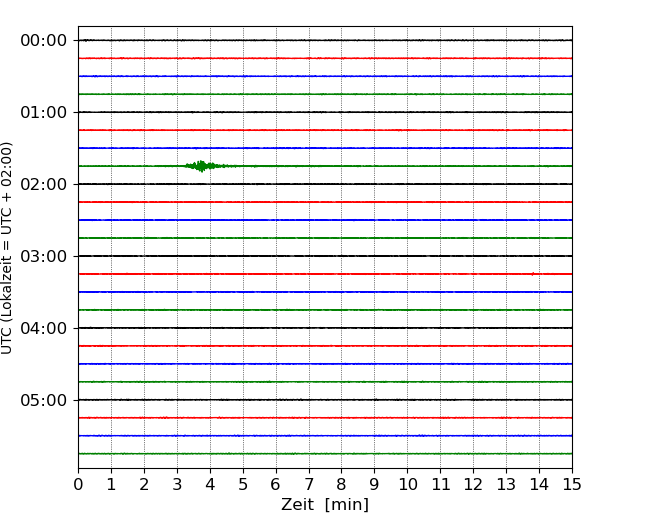Viewport: 650px width, 520px height.
Task: Click the 0 minute tick label
Action: (x=78, y=485)
